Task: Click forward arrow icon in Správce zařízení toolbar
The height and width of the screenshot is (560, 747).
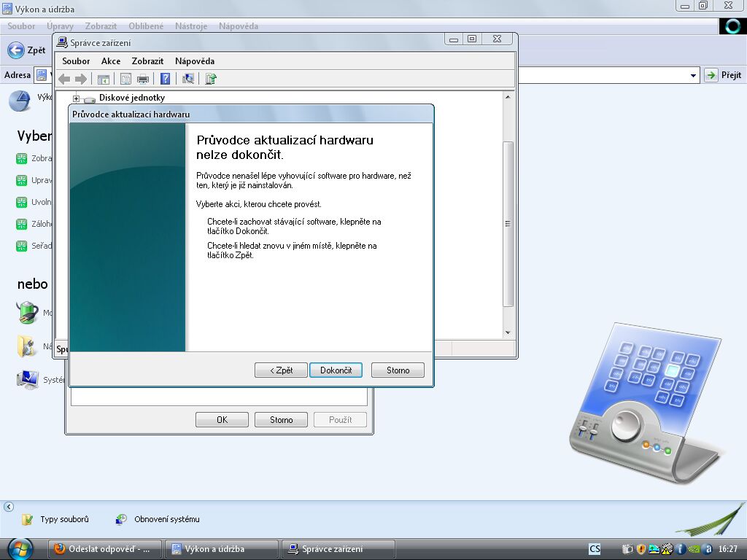Action: tap(81, 79)
